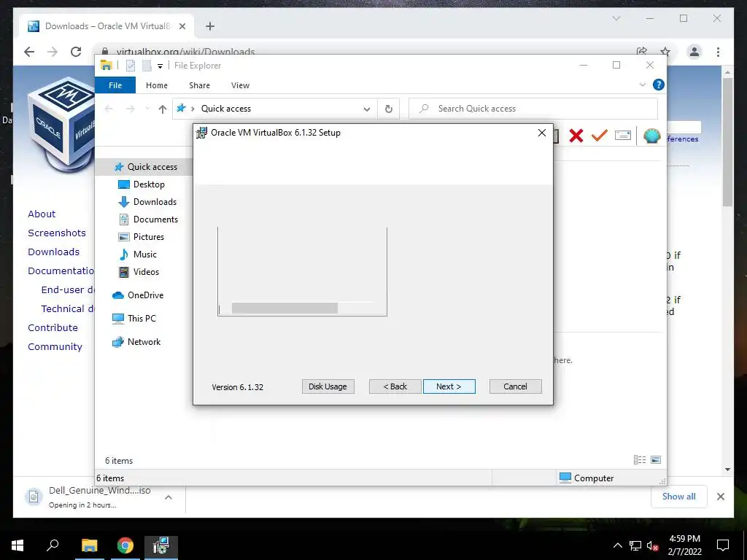This screenshot has height=560, width=747.
Task: Open Downloads folder in navigation pane
Action: coord(155,202)
